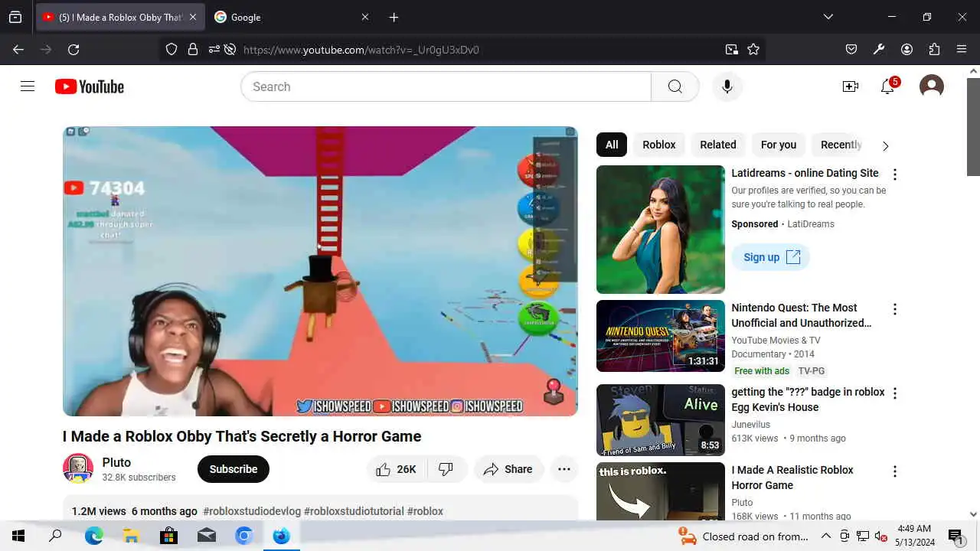The height and width of the screenshot is (551, 980).
Task: Select the Roblox filter chip
Action: 659,145
